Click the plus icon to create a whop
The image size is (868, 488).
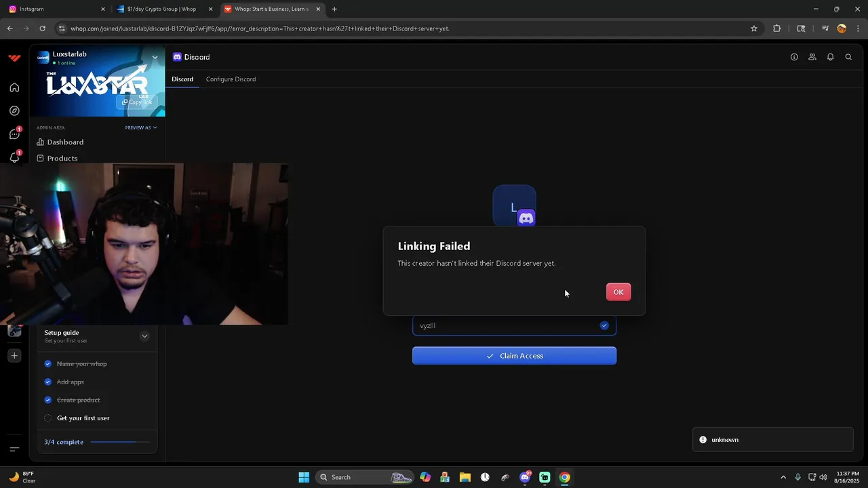[14, 355]
